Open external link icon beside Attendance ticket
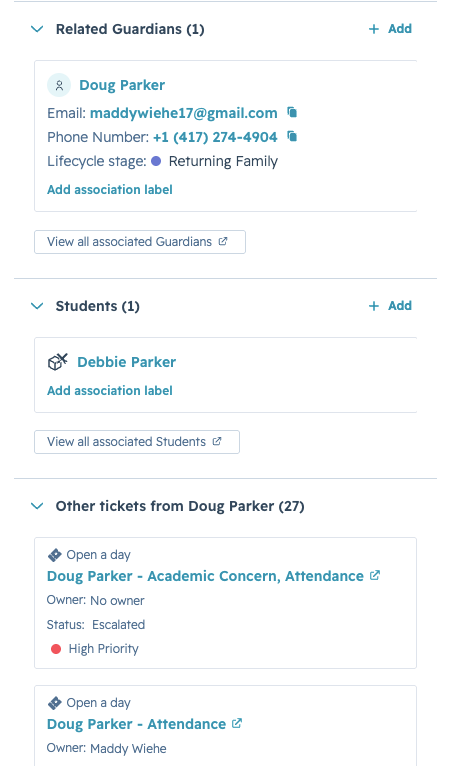The height and width of the screenshot is (766, 449). point(237,723)
